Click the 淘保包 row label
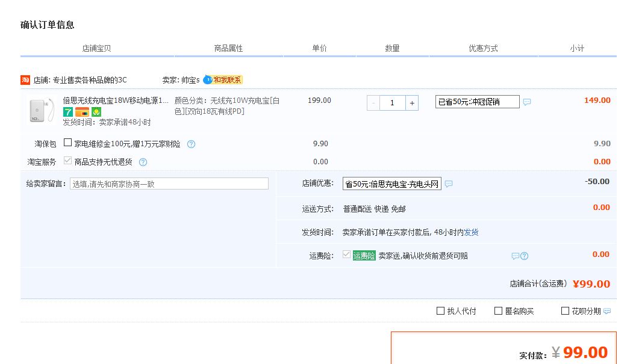 (45, 144)
